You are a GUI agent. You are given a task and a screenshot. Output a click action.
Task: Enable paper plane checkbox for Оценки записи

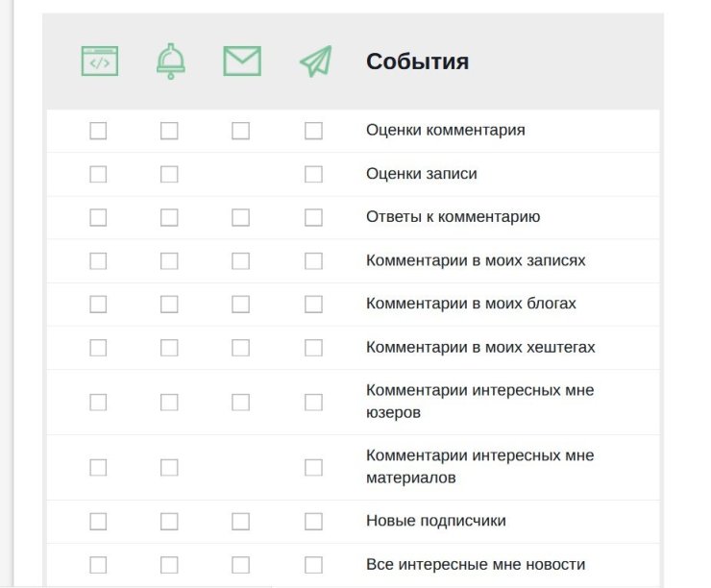coord(313,174)
